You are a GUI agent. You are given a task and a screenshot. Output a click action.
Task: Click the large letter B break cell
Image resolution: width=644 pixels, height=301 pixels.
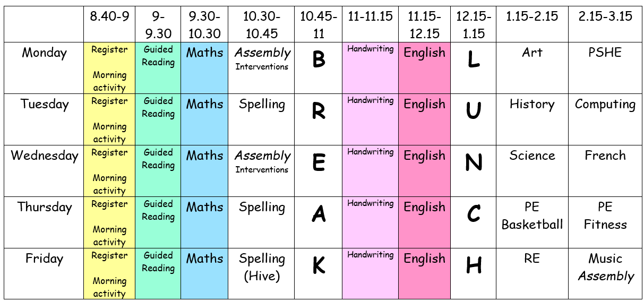click(319, 60)
